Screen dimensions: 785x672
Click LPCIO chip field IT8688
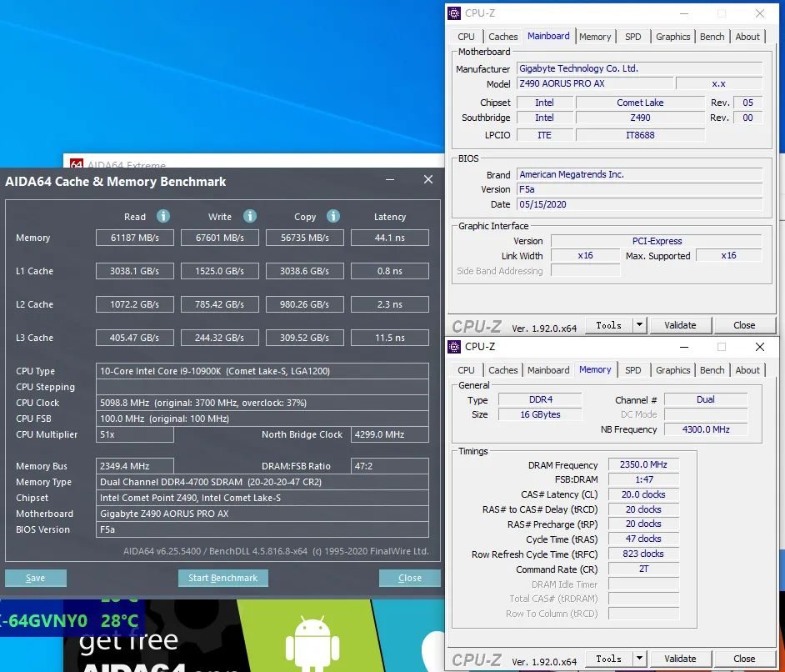pyautogui.click(x=640, y=135)
